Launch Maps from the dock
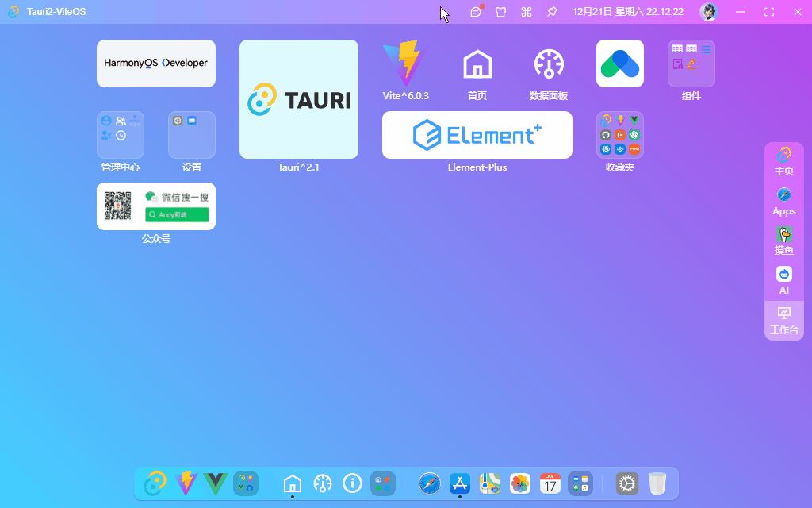The height and width of the screenshot is (508, 812). 490,483
